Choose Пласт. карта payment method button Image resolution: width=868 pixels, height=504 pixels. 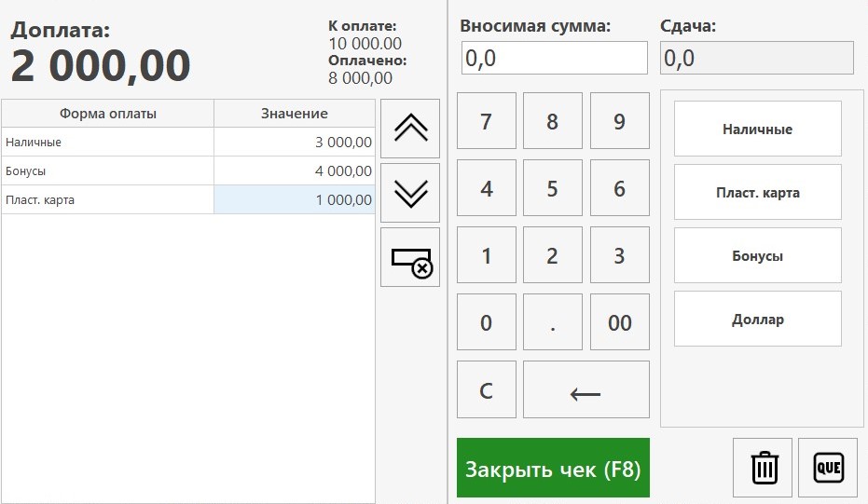click(x=757, y=192)
